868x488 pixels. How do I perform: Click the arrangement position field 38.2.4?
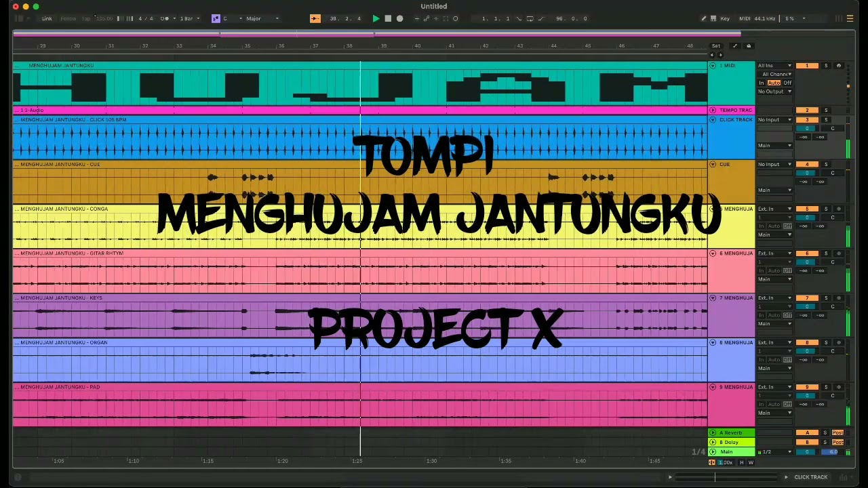pyautogui.click(x=345, y=18)
